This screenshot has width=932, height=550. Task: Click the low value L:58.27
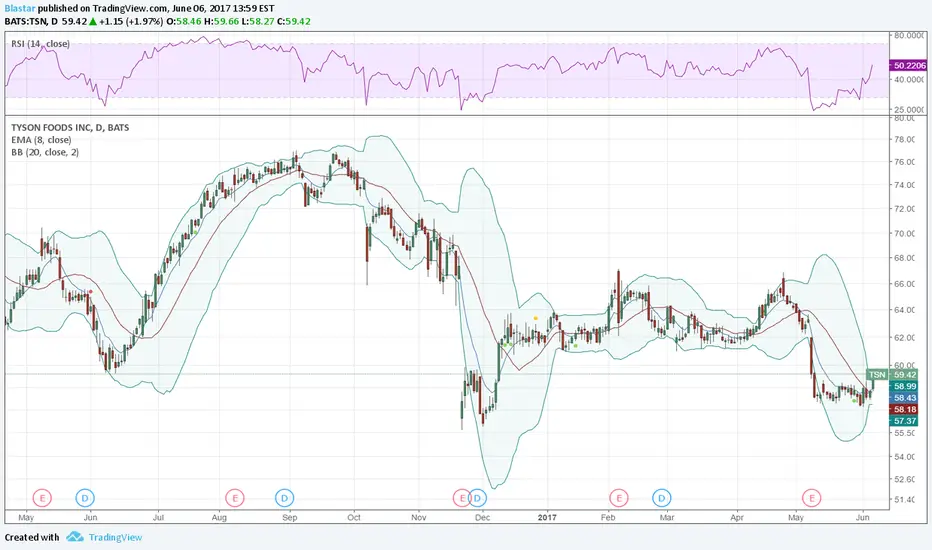[x=257, y=21]
